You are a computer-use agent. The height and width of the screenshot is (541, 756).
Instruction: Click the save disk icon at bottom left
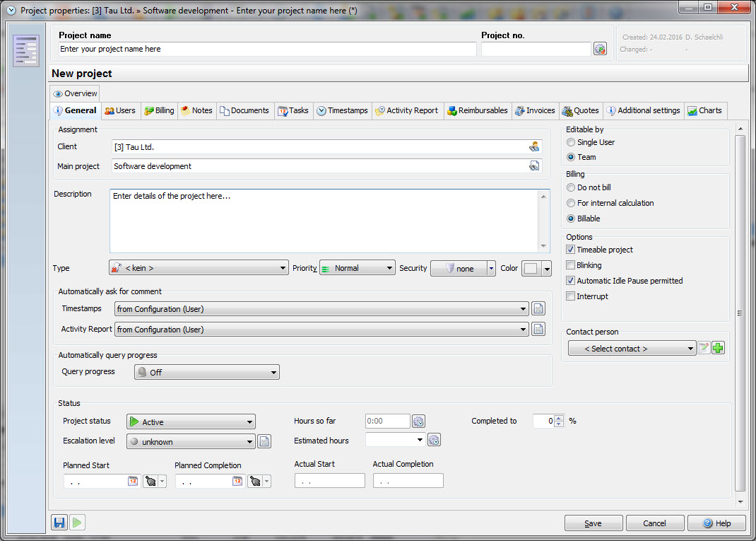click(x=59, y=523)
